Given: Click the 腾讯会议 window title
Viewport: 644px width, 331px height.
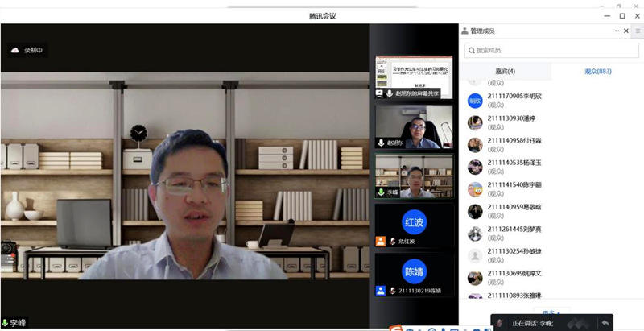Looking at the screenshot, I should tap(323, 16).
